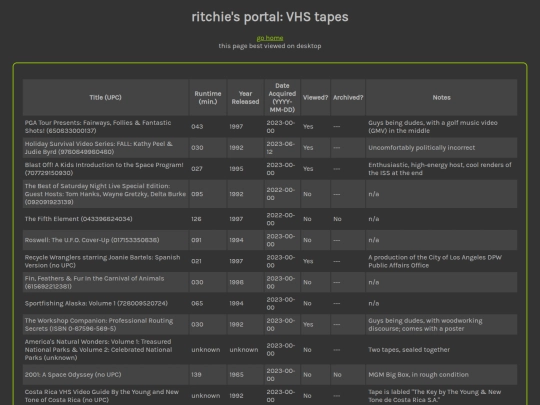Click the 'Runtime (min.)' column header
Viewport: 540px width, 405px height.
[208, 97]
